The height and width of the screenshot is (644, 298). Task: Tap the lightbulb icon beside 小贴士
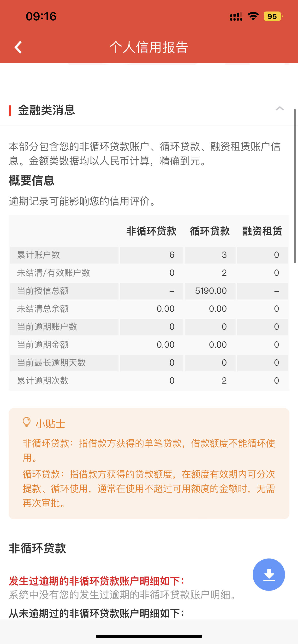tap(27, 422)
